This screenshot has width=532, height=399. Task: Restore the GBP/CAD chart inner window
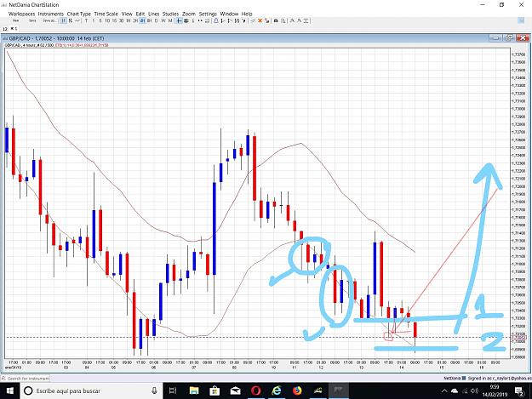[508, 38]
